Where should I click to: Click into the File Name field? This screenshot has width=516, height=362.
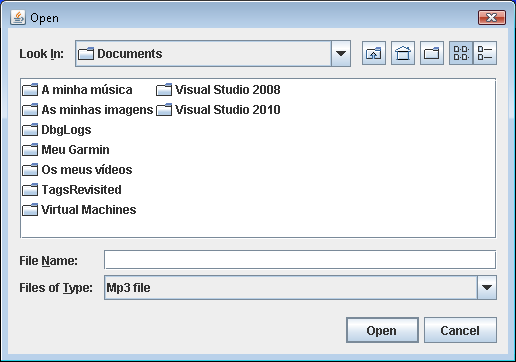[300, 260]
